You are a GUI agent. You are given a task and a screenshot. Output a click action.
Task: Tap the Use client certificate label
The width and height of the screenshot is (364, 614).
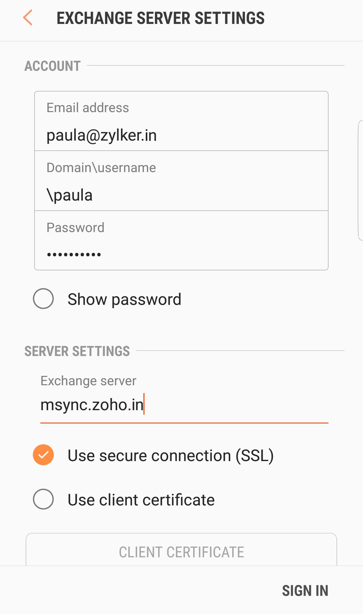coord(141,500)
